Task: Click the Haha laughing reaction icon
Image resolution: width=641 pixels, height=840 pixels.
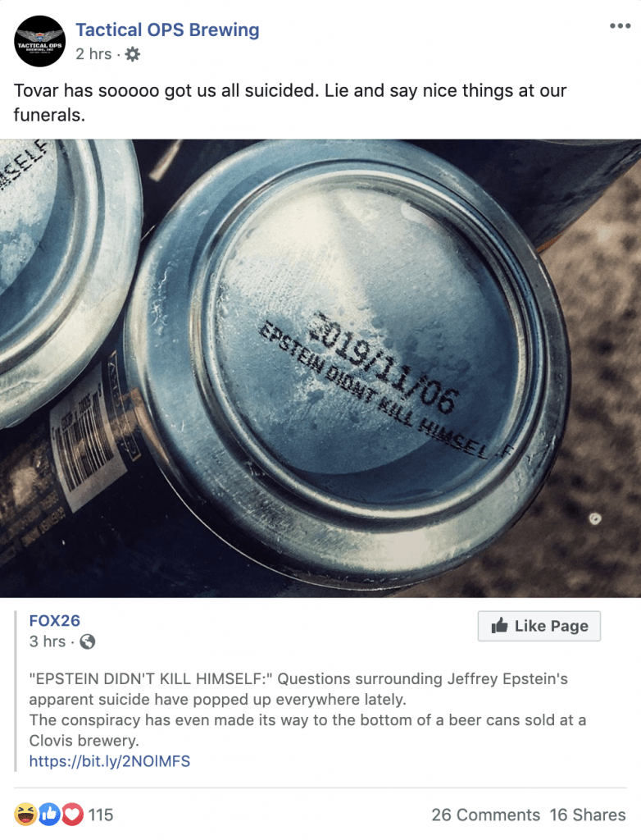Action: (25, 815)
